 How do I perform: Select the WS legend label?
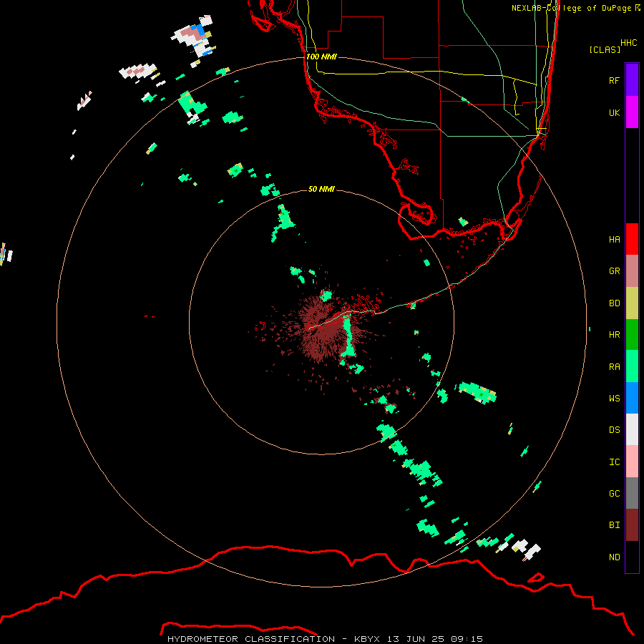(x=614, y=398)
